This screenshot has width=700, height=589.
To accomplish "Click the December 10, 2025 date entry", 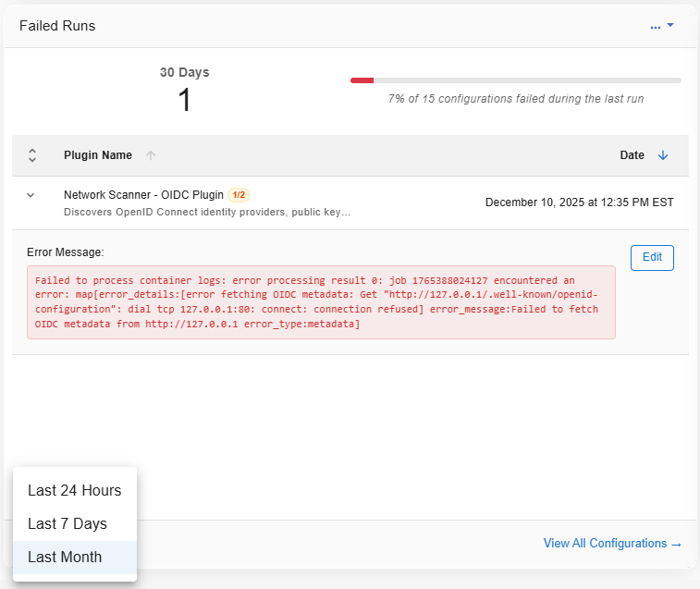I will point(579,202).
